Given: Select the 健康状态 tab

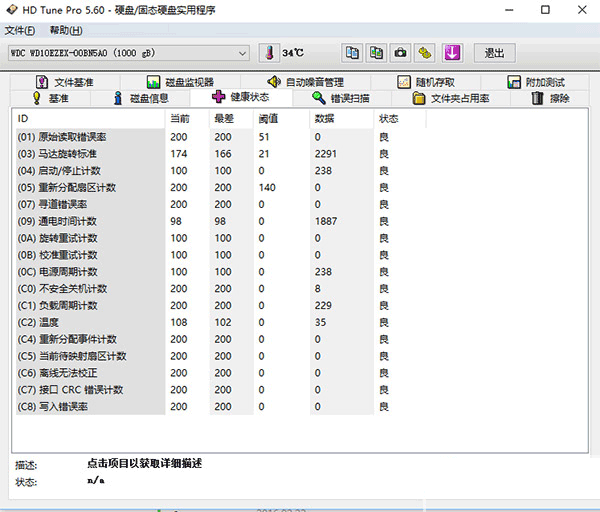Looking at the screenshot, I should tap(241, 97).
